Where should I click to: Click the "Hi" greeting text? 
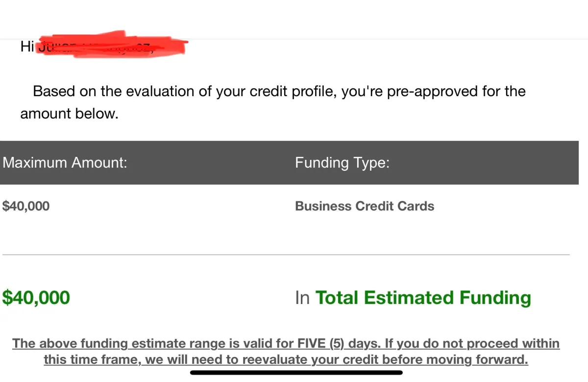(27, 47)
